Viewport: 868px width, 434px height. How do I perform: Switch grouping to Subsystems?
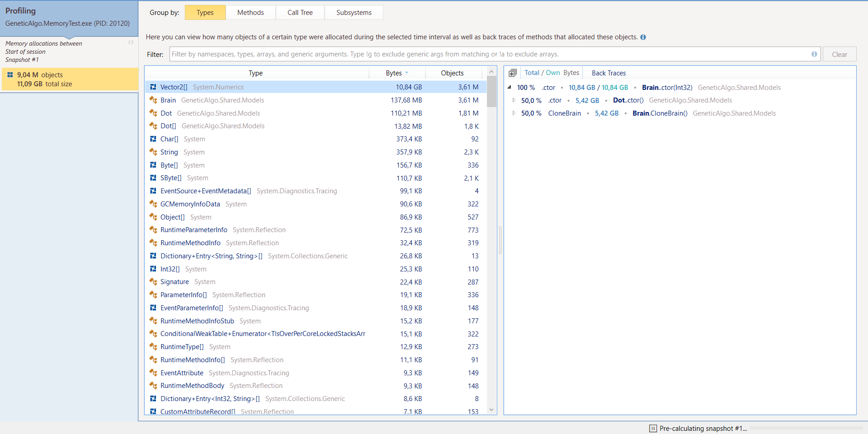pyautogui.click(x=354, y=13)
